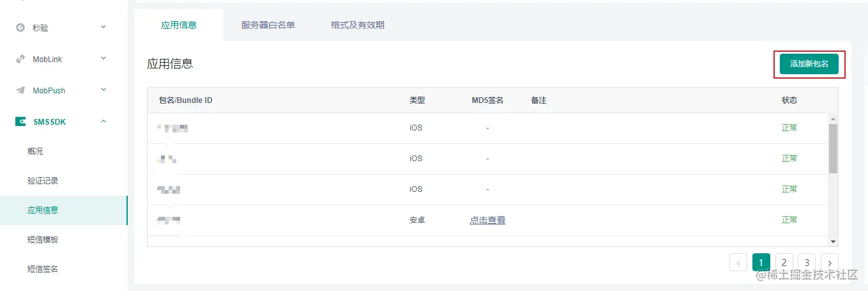Go to page 2
This screenshot has height=291, width=868.
click(784, 262)
